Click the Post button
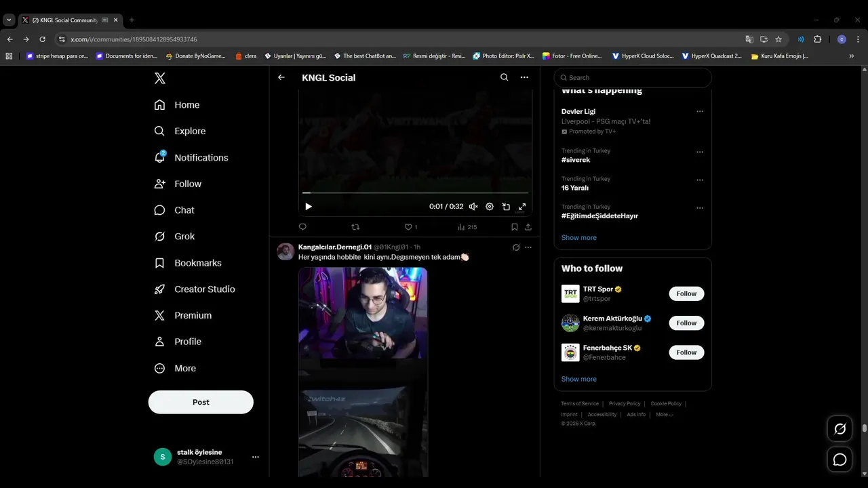The image size is (868, 488). coord(201,402)
